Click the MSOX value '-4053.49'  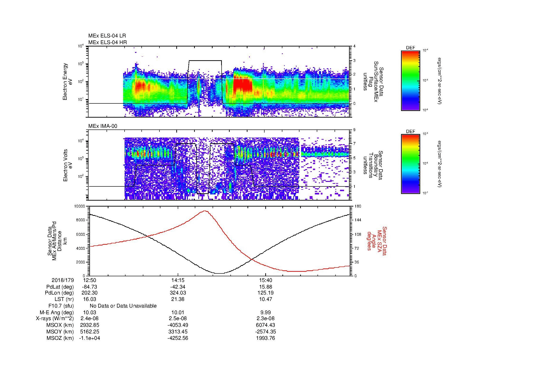pyautogui.click(x=178, y=325)
